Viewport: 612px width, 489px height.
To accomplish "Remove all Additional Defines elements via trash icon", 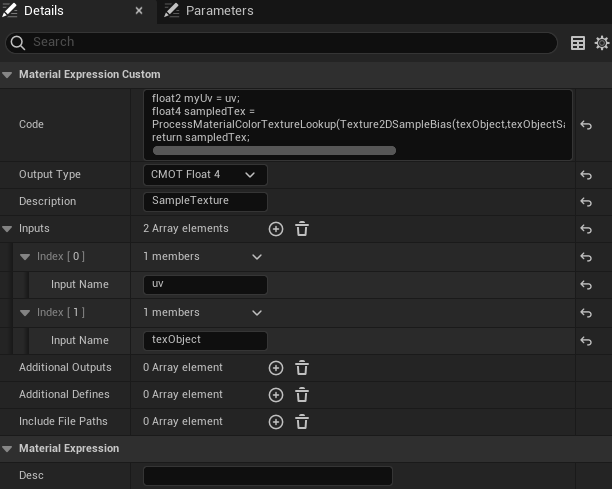I will [x=302, y=395].
